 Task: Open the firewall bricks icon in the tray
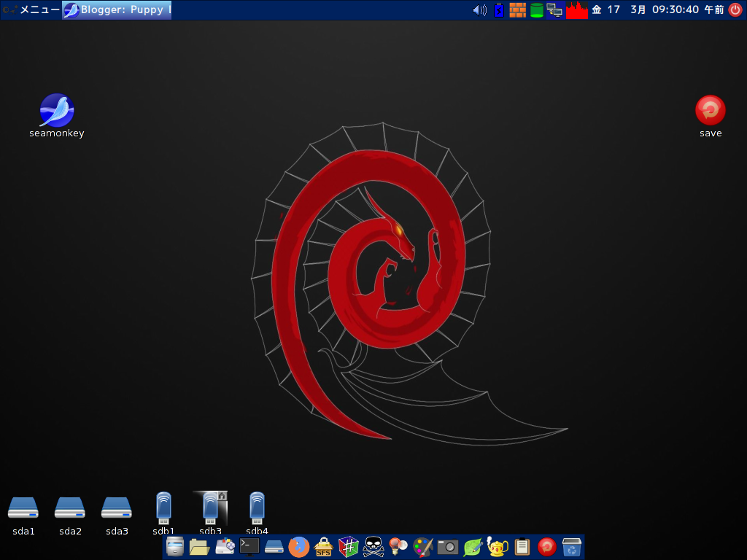tap(517, 9)
